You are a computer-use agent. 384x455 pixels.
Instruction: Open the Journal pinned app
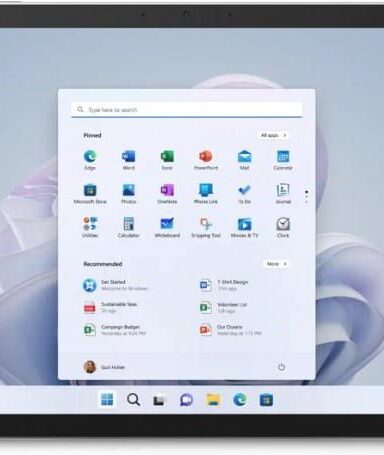[283, 194]
